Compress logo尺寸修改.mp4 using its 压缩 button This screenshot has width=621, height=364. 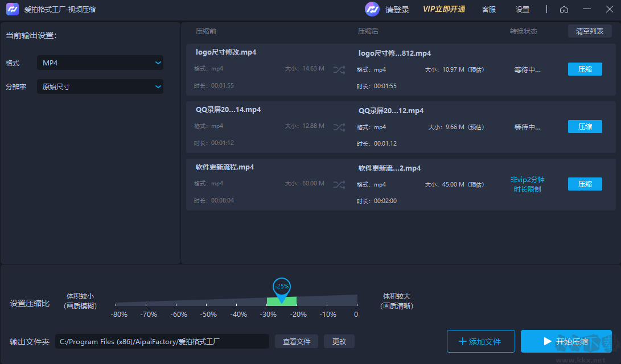click(x=585, y=69)
